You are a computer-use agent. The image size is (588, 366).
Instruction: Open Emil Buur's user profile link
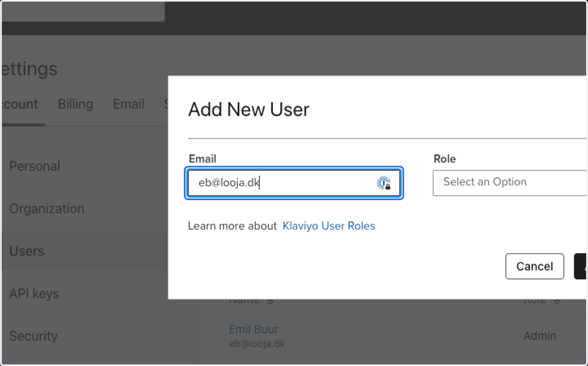[253, 329]
